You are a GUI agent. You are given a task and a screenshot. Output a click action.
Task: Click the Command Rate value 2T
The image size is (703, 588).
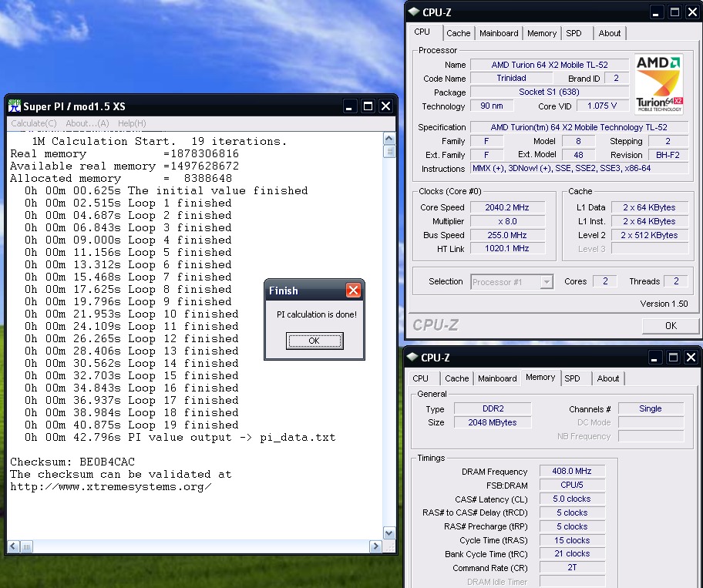click(572, 567)
